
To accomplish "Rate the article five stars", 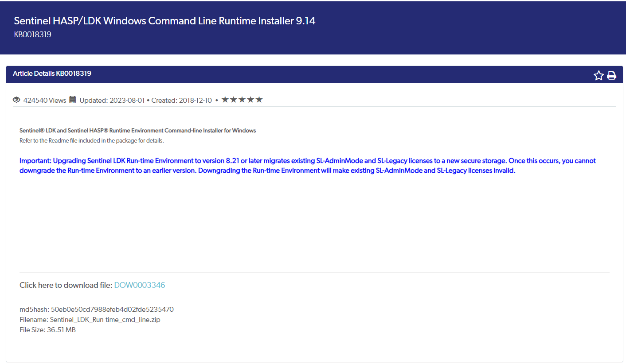I will point(259,100).
